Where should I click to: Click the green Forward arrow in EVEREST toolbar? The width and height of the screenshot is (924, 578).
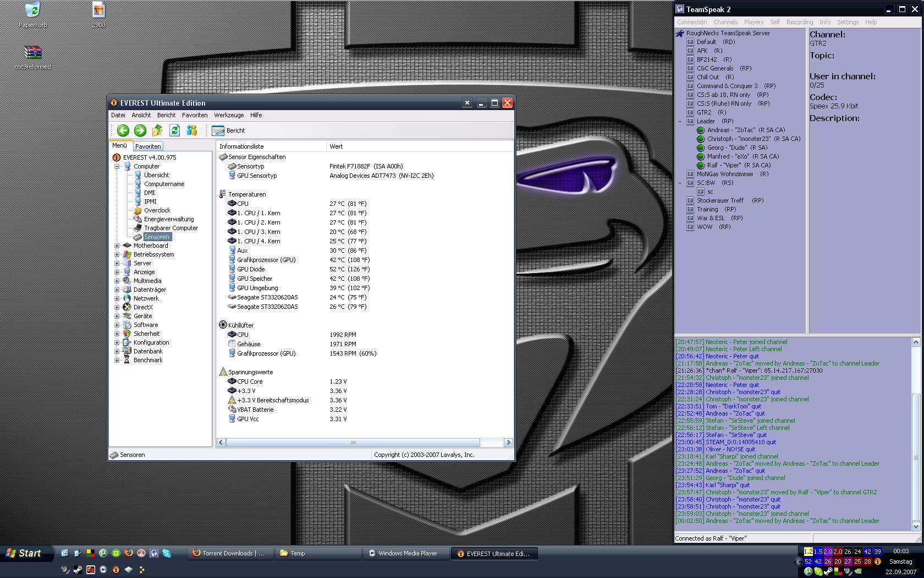pyautogui.click(x=140, y=130)
